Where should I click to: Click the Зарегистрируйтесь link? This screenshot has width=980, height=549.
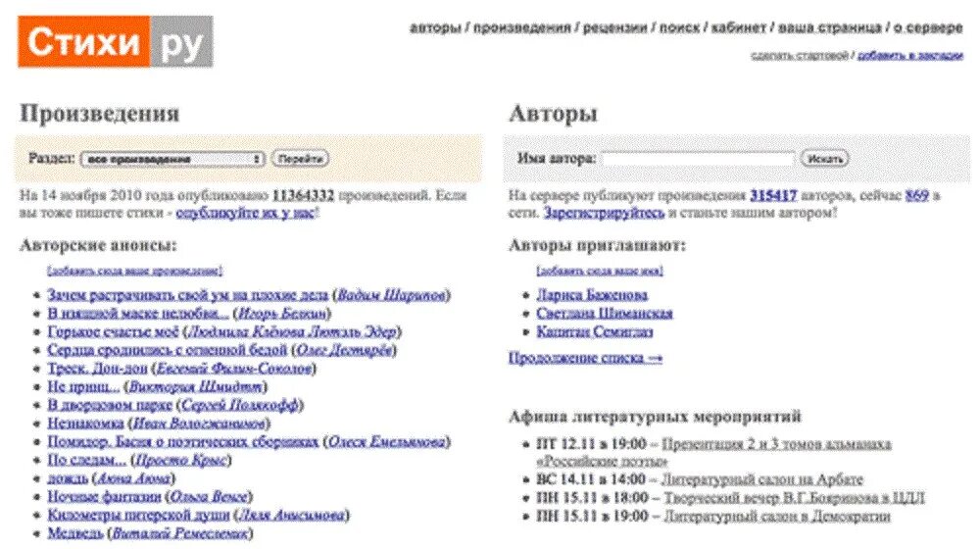click(x=604, y=213)
